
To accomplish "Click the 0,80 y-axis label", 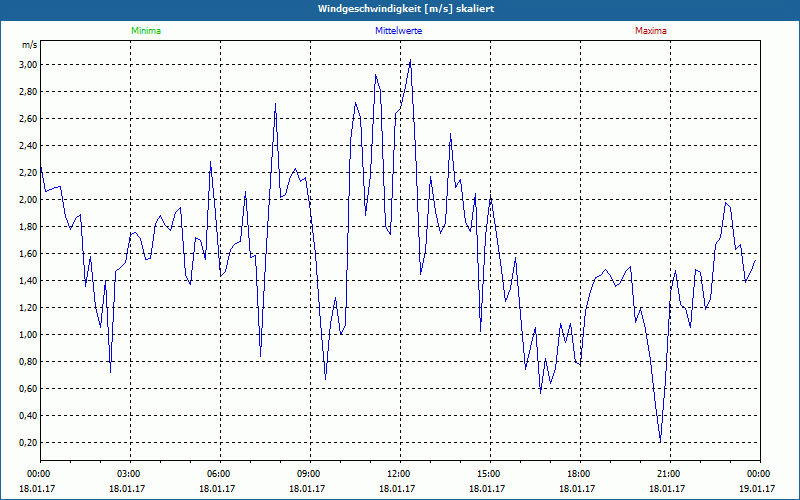I will pyautogui.click(x=28, y=362).
